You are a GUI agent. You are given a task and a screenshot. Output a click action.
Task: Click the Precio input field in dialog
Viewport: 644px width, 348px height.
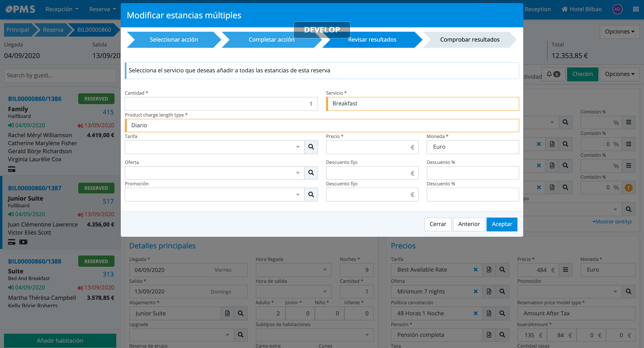pos(367,147)
